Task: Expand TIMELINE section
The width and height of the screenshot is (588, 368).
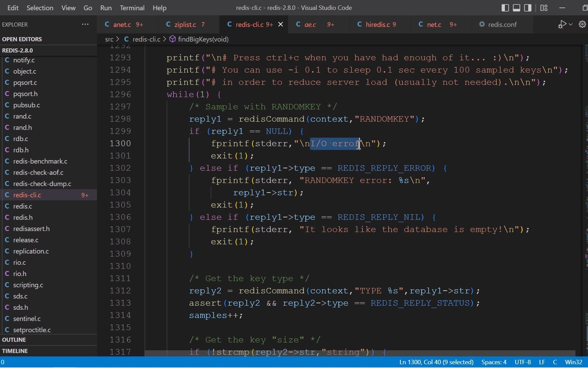Action: [48, 351]
